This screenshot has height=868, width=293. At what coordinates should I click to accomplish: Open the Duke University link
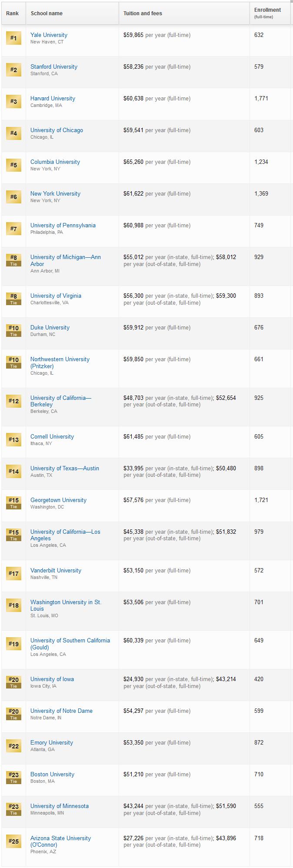pos(50,327)
